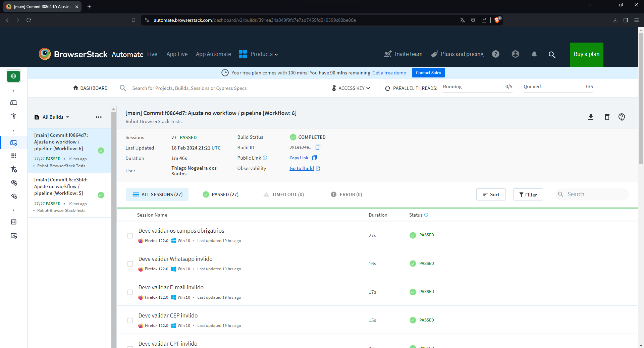Viewport: 644px width, 348px height.
Task: Click the Queued parallel threads progress bar
Action: pos(558,92)
